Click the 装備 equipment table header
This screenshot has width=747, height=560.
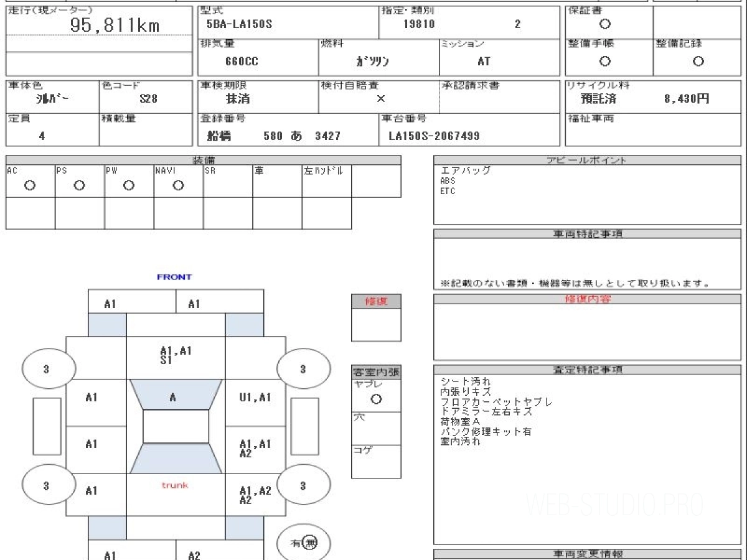(204, 160)
